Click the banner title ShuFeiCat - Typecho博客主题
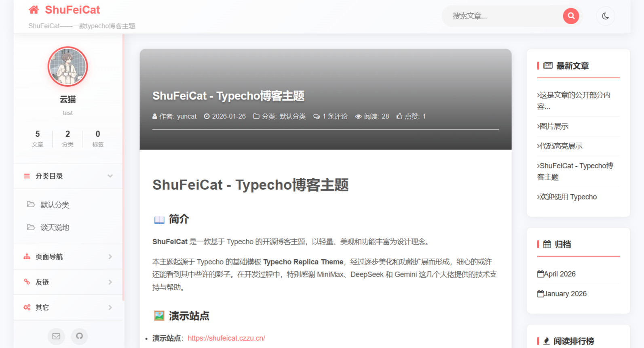This screenshot has width=644, height=348. (x=228, y=96)
